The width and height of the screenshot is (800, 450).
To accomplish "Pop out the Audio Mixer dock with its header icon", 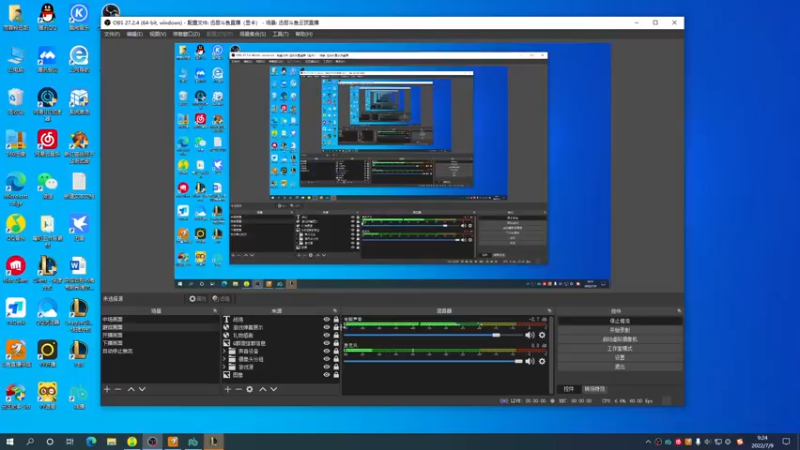I will tap(549, 311).
